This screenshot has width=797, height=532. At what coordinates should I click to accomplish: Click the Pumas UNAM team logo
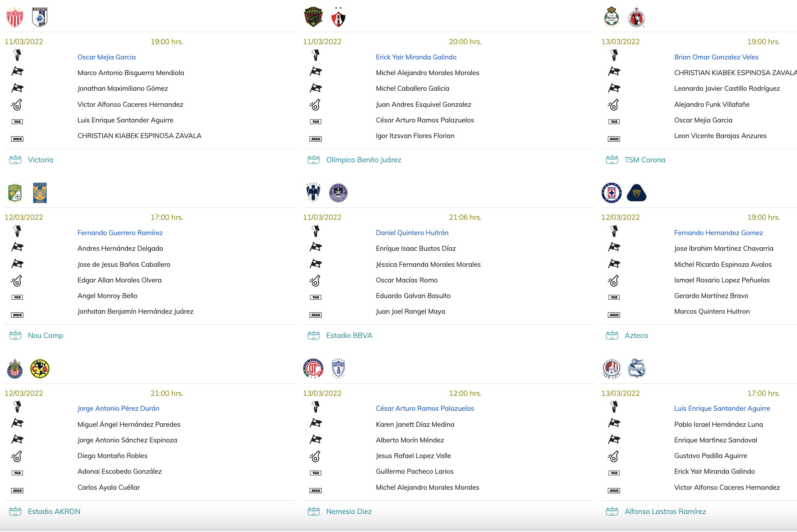[637, 193]
